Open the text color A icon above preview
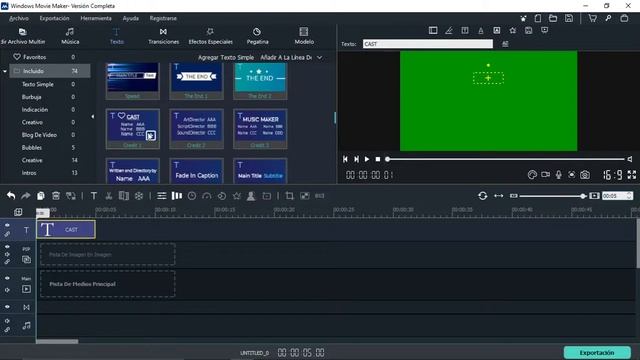 pos(481,30)
